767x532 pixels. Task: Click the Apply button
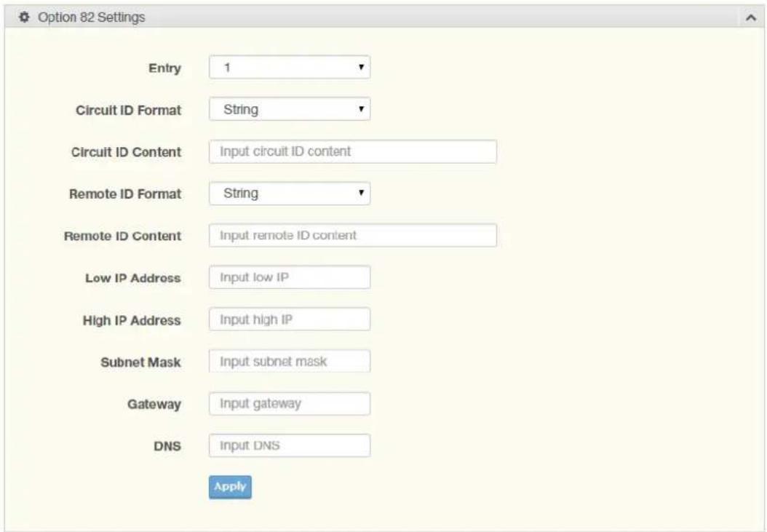pyautogui.click(x=230, y=487)
